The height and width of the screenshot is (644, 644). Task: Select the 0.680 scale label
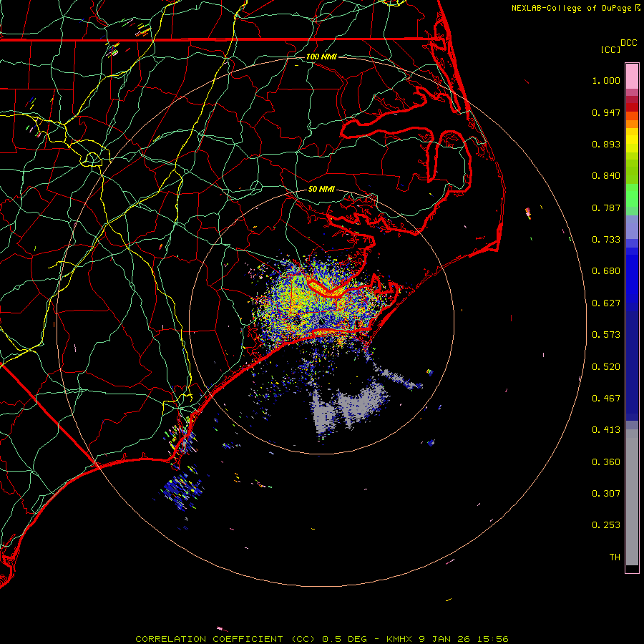click(x=606, y=271)
